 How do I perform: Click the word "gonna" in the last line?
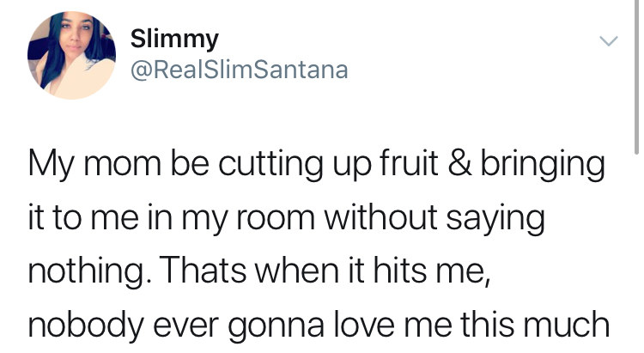point(276,328)
